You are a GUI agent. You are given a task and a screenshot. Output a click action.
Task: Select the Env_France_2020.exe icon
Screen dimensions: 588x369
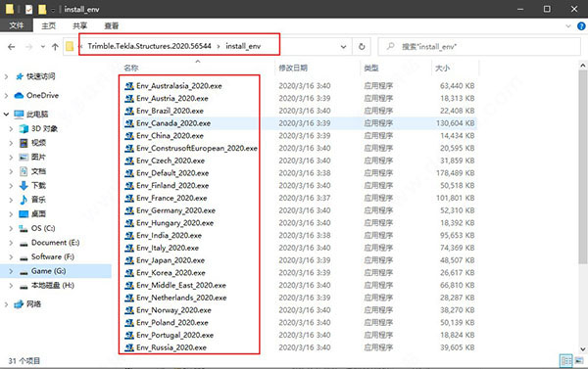click(129, 198)
